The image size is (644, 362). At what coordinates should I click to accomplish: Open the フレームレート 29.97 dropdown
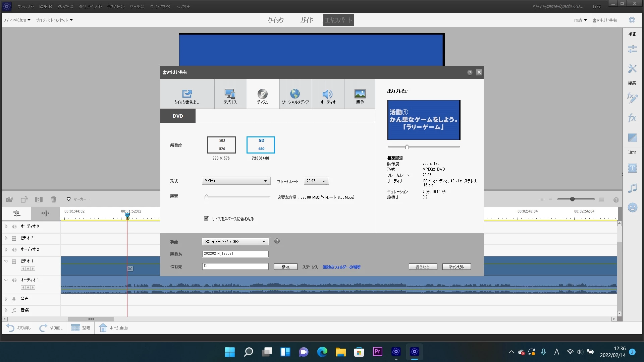[316, 181]
